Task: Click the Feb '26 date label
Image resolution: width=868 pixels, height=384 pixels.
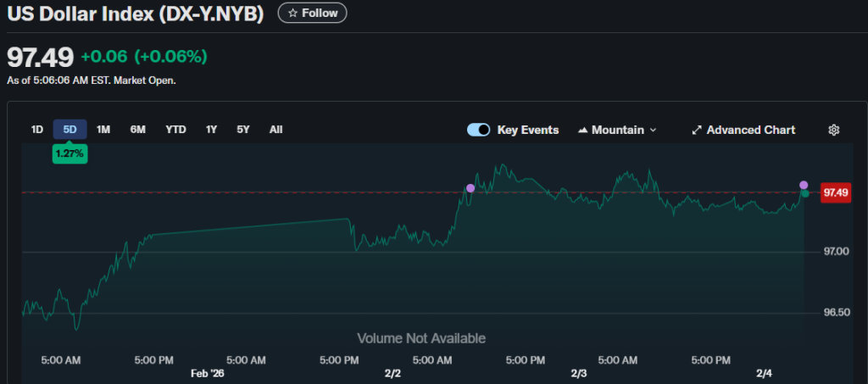Action: (x=208, y=374)
